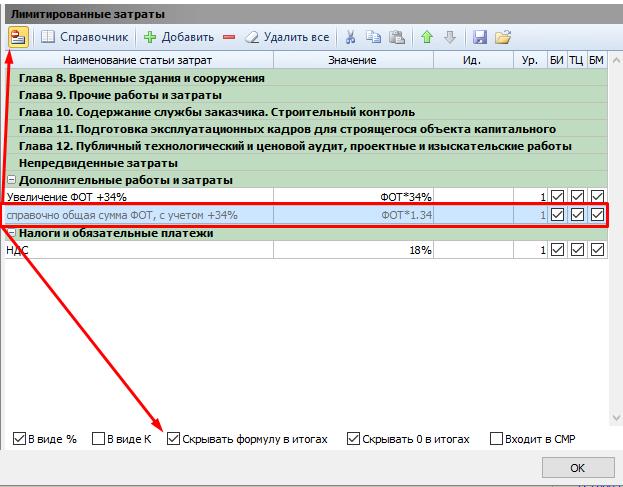623x487 pixels.
Task: Toggle БМ checkbox in справочно общая сумма row
Action: (x=597, y=215)
